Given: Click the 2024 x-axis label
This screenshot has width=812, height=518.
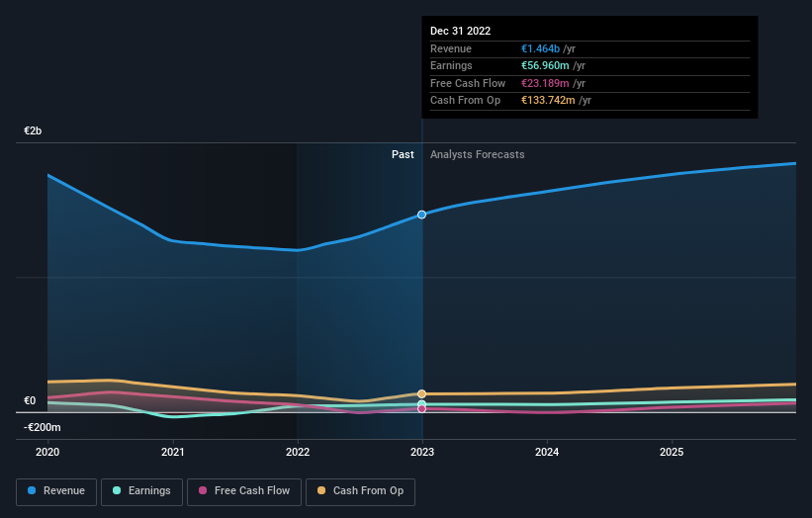Looking at the screenshot, I should tap(547, 452).
